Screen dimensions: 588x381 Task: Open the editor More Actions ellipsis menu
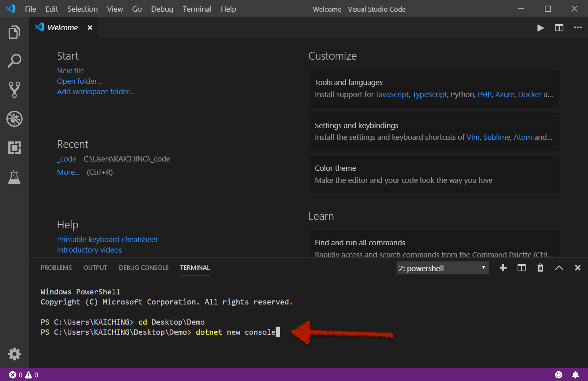[x=578, y=27]
